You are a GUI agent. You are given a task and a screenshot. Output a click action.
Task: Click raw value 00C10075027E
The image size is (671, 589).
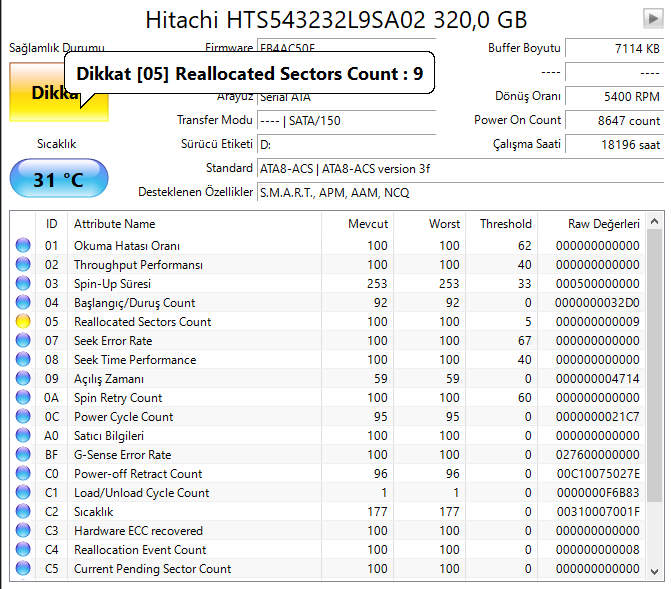(597, 473)
